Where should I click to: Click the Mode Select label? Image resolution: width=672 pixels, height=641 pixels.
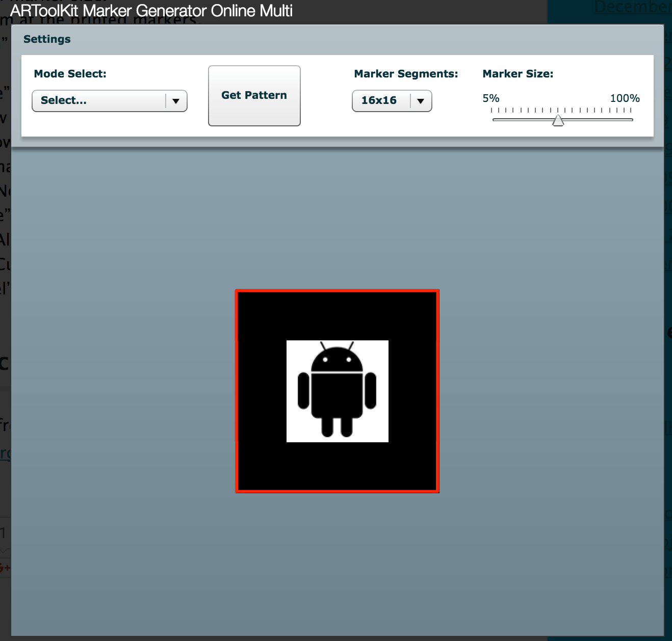[70, 74]
